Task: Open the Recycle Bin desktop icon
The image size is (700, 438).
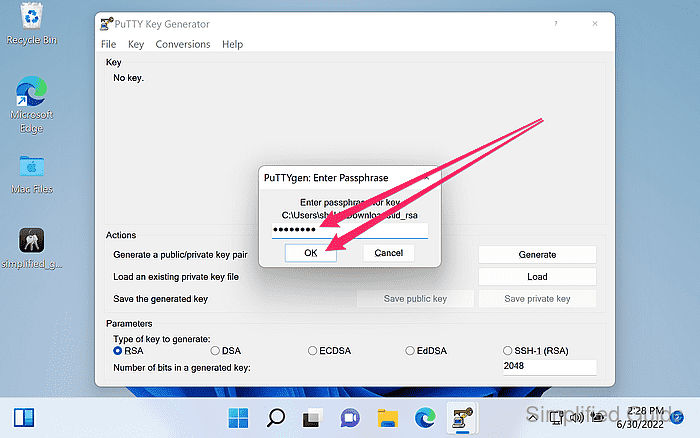Action: point(31,23)
